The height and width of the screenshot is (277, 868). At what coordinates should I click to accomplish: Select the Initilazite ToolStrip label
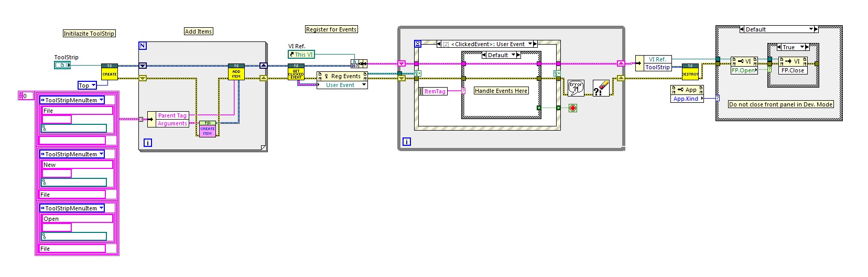pos(89,34)
